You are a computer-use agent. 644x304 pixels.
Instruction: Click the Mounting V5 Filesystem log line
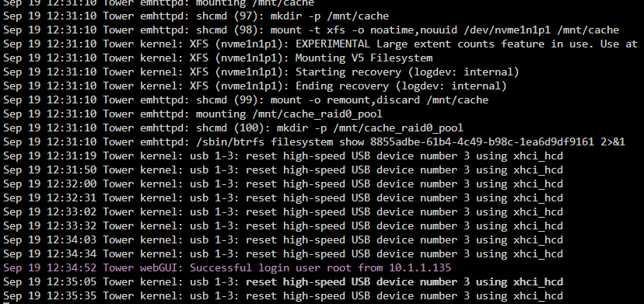(x=218, y=58)
